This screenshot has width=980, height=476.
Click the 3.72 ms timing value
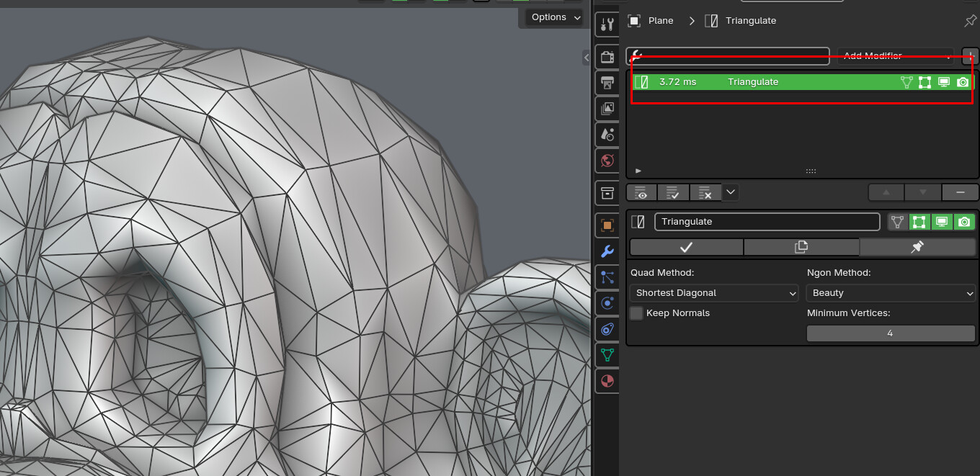(677, 82)
